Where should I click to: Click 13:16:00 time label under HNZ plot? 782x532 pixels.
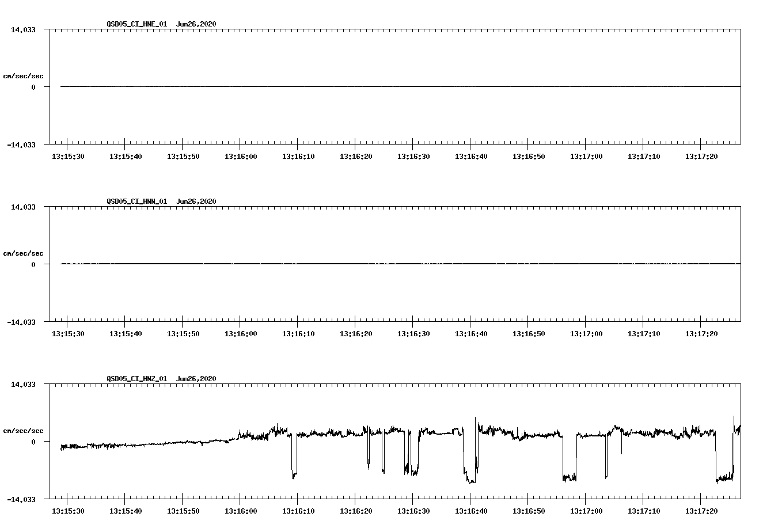click(x=241, y=511)
